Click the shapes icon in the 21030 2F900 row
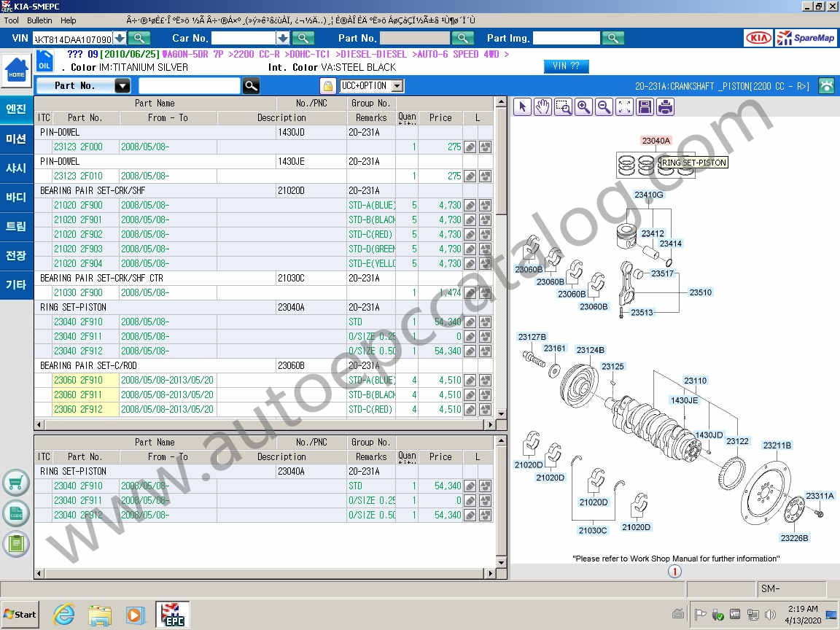 (486, 292)
